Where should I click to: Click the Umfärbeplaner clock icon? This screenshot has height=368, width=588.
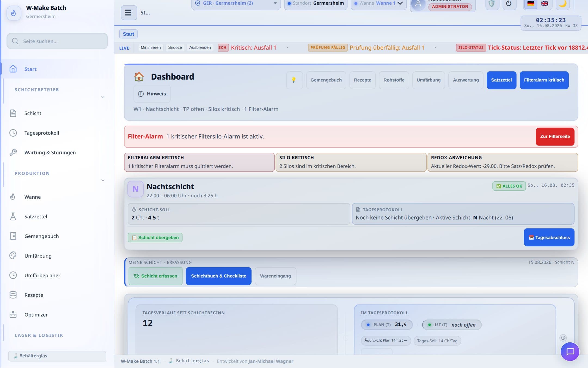click(13, 275)
